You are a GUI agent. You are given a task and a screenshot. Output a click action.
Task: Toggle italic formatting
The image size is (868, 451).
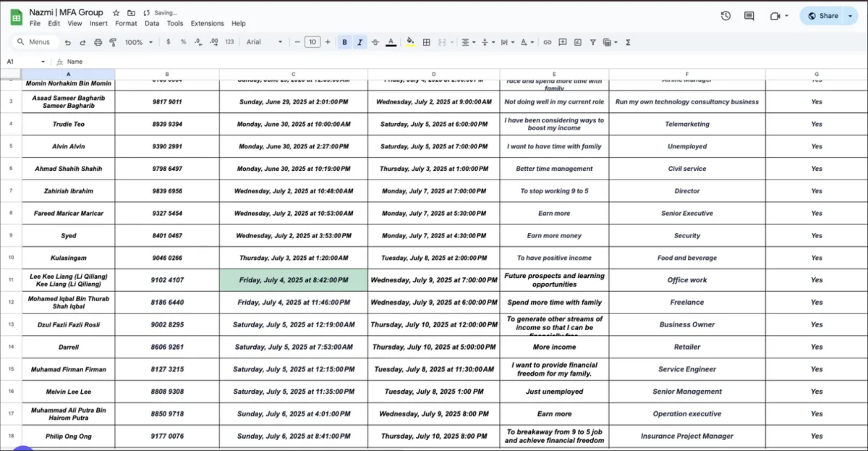tap(359, 42)
